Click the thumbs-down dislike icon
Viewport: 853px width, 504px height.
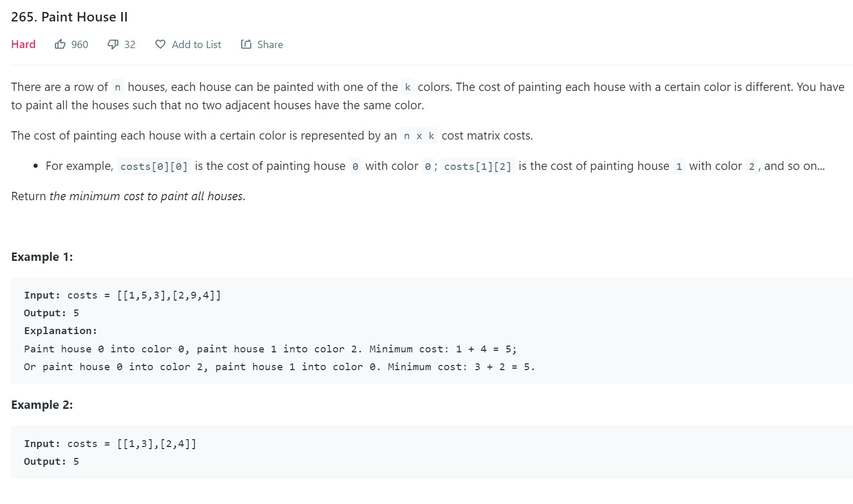[113, 44]
